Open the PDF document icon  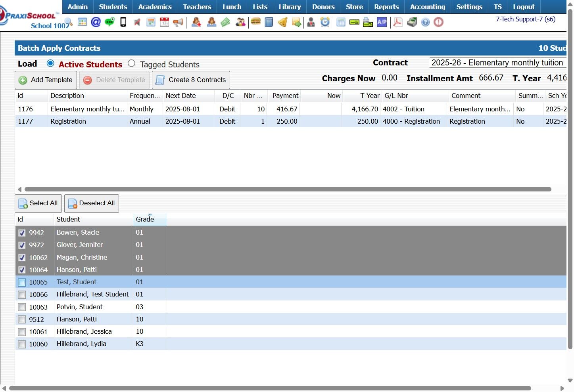[397, 22]
